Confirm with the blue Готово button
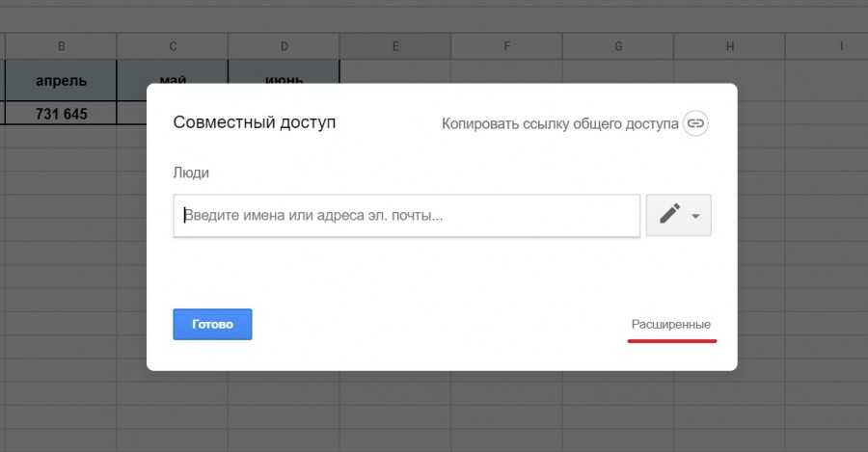This screenshot has height=452, width=868. pos(212,324)
